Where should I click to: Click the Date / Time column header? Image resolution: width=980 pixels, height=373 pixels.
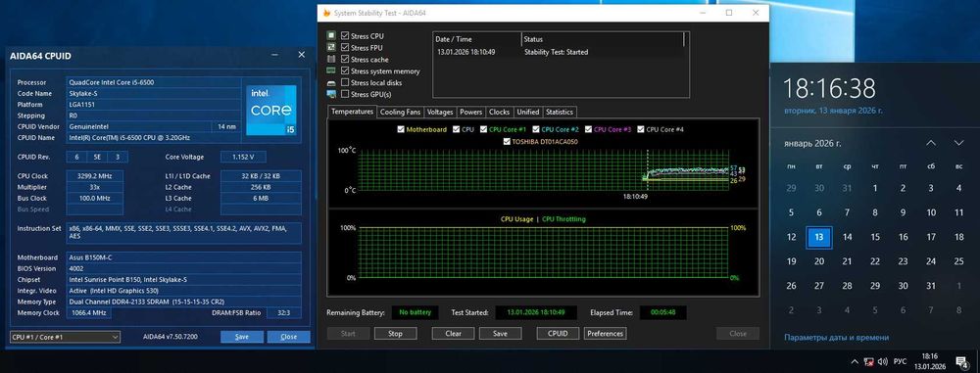pos(477,39)
